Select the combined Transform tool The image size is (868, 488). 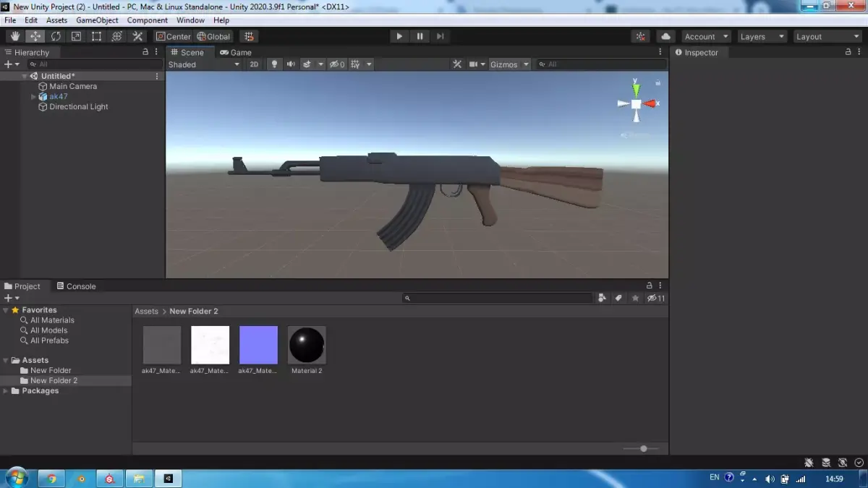pos(116,36)
